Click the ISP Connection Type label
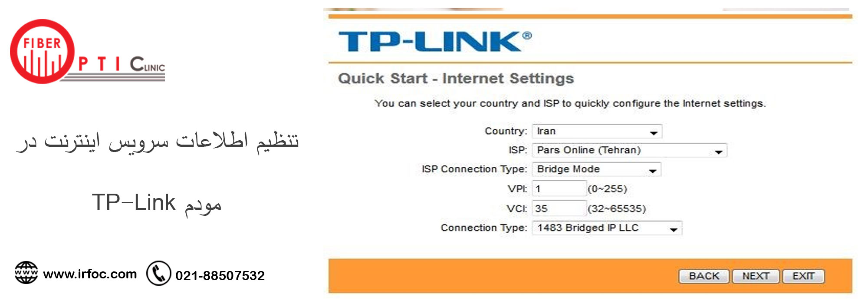868x304 pixels. (475, 169)
